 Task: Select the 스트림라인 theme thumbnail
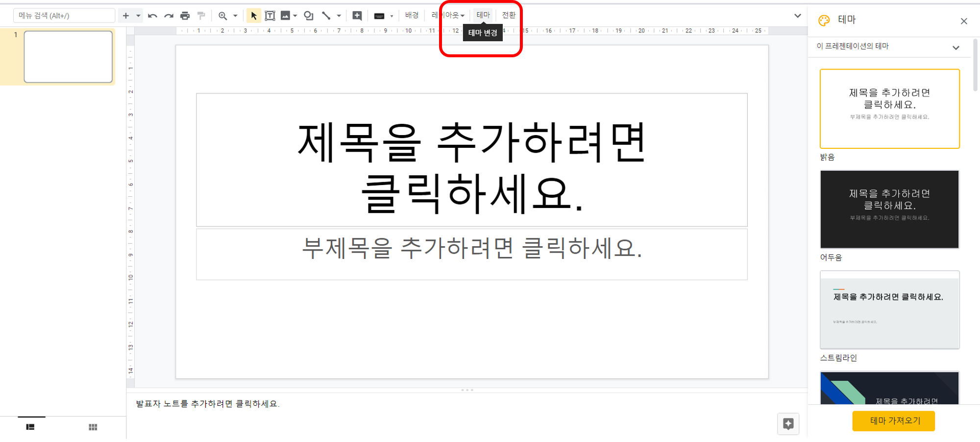pyautogui.click(x=890, y=310)
